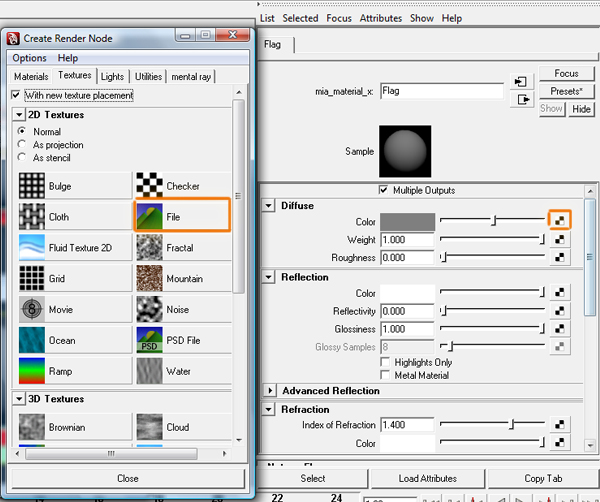Image resolution: width=600 pixels, height=502 pixels.
Task: Click Glossiness map connection icon
Action: coord(560,329)
